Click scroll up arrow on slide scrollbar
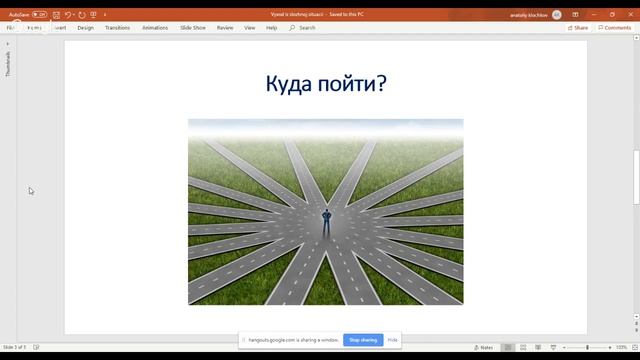Screen dimensions: 640x360 click(636, 38)
